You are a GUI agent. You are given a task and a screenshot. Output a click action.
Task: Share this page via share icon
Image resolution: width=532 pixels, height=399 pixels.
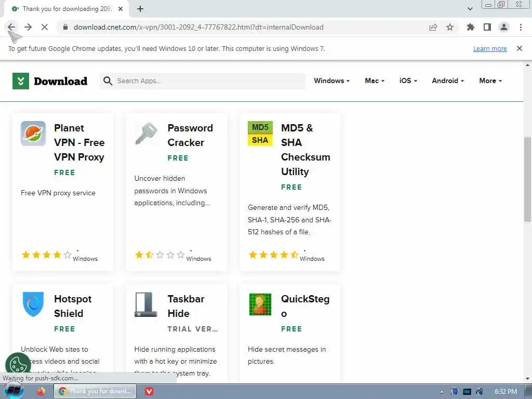[433, 27]
